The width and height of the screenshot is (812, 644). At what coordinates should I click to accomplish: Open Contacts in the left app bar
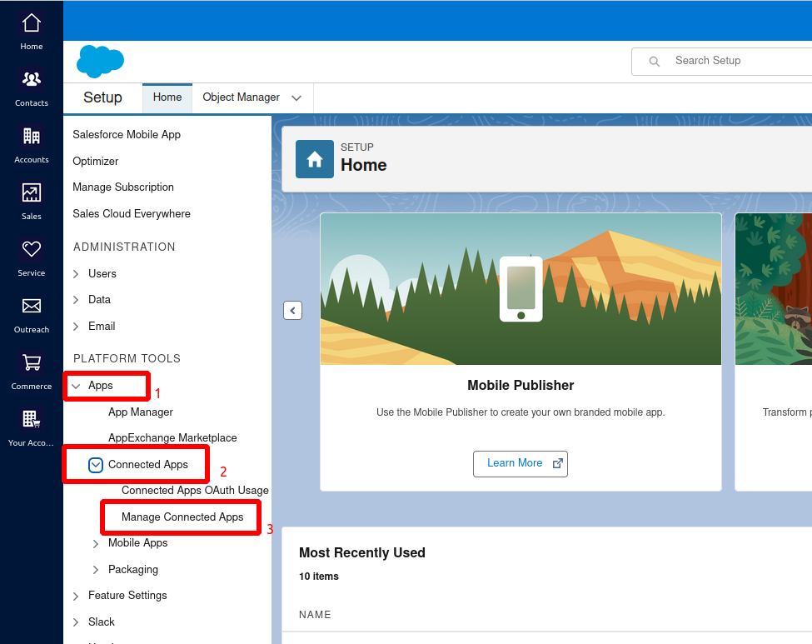click(x=31, y=87)
